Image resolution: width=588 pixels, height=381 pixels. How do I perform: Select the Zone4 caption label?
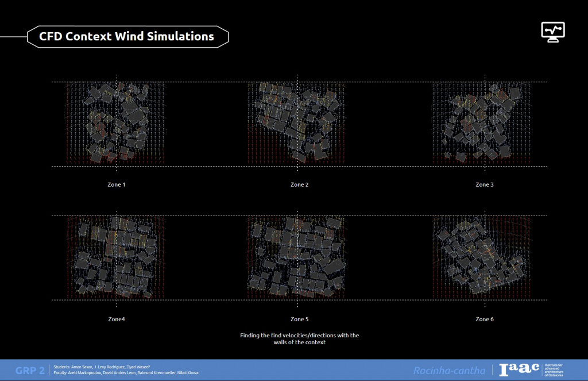coord(116,319)
